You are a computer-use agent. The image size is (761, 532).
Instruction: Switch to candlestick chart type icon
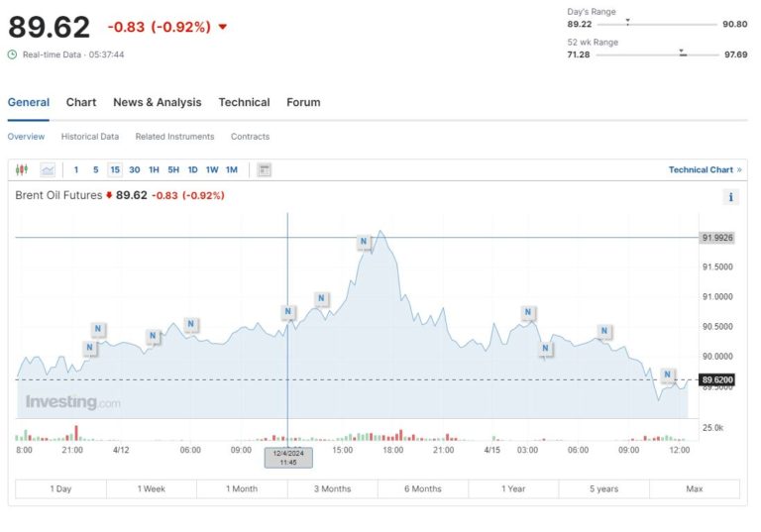click(22, 170)
